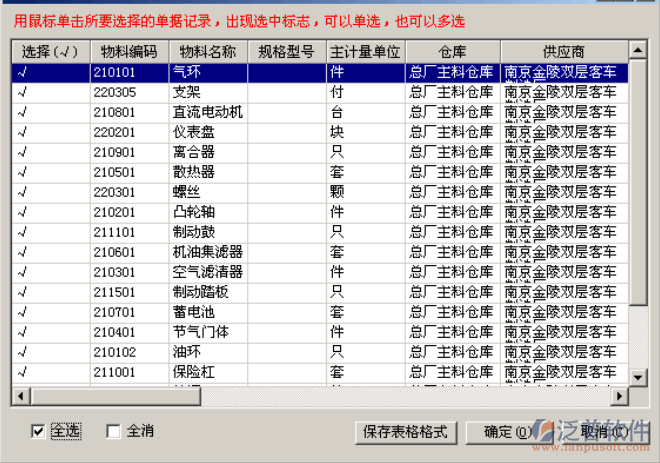Click the 保存表格格式 button

click(x=409, y=432)
